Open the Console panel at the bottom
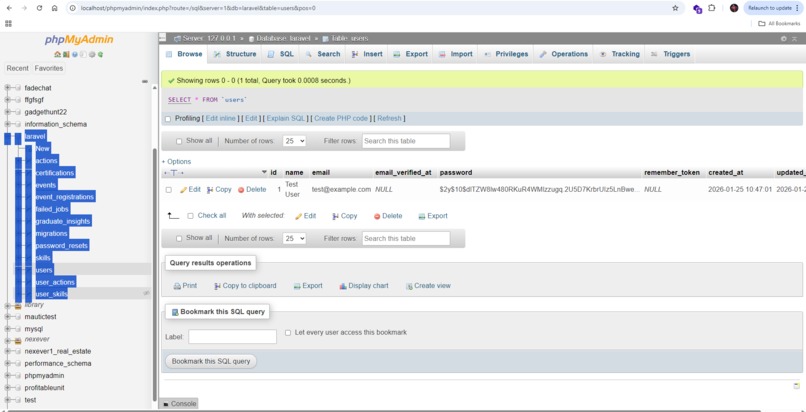This screenshot has width=806, height=412. pyautogui.click(x=179, y=404)
